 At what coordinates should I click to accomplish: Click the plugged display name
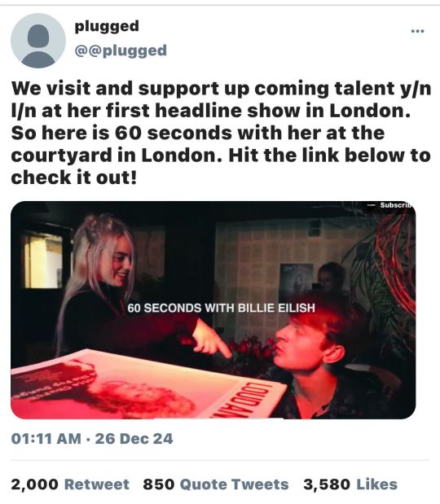pos(107,26)
